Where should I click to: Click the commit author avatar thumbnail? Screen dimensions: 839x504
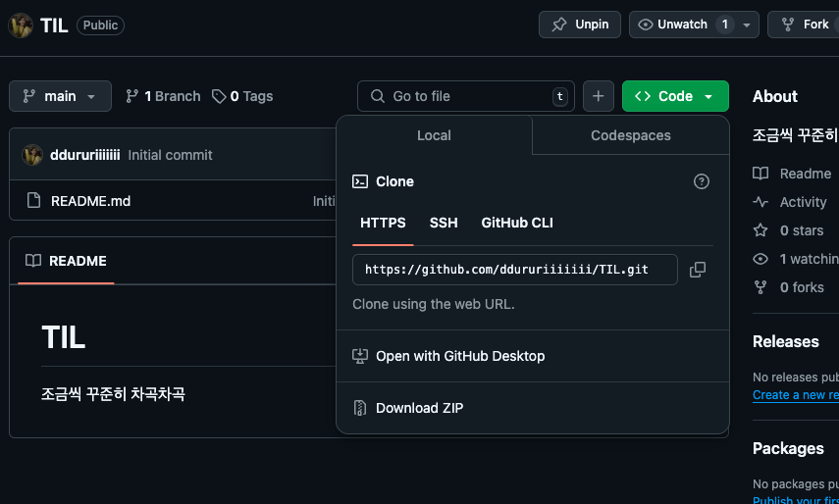pyautogui.click(x=32, y=155)
